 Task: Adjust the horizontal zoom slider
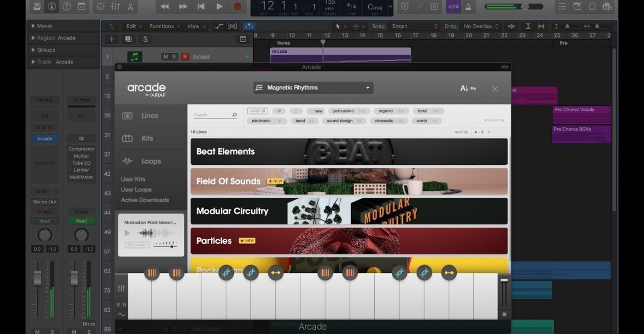point(598,26)
